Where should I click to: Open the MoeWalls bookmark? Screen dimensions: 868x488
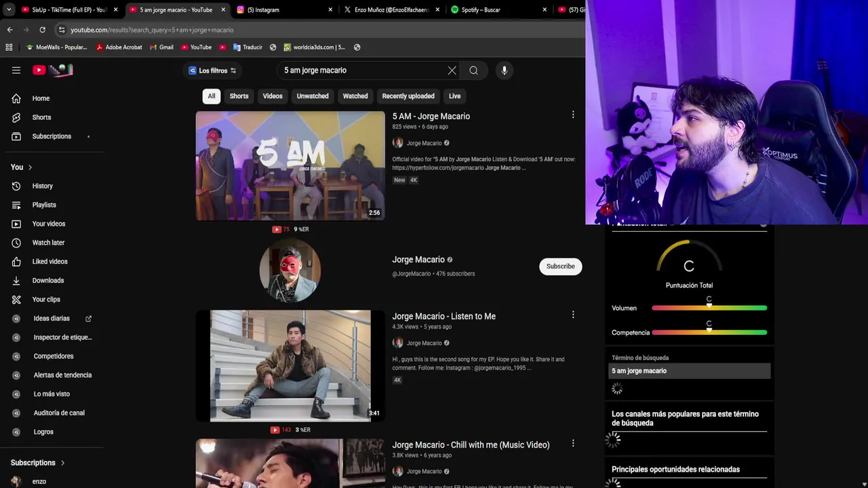point(56,47)
